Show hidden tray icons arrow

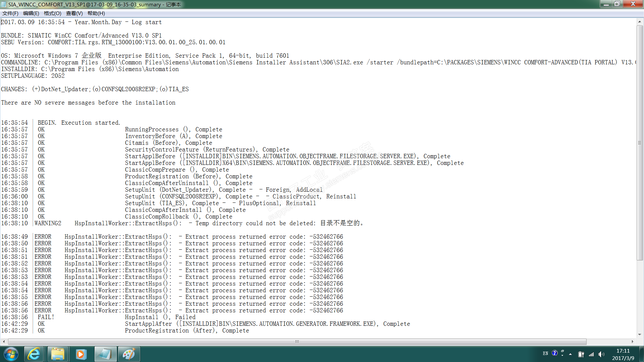tap(570, 354)
